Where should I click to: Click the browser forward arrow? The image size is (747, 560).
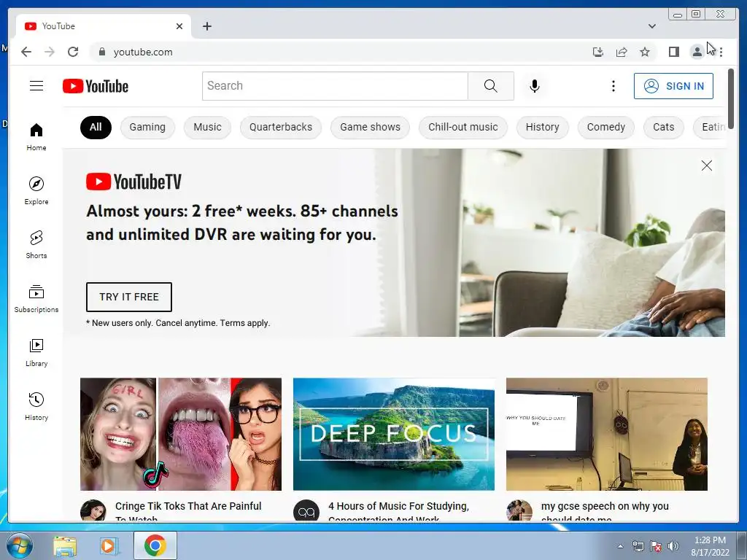[x=50, y=52]
